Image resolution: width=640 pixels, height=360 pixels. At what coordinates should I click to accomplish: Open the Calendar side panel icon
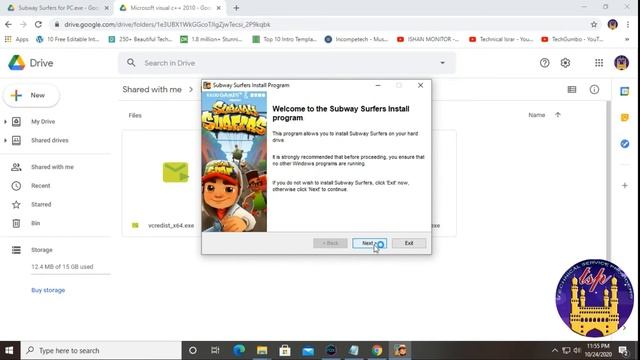pos(624,91)
